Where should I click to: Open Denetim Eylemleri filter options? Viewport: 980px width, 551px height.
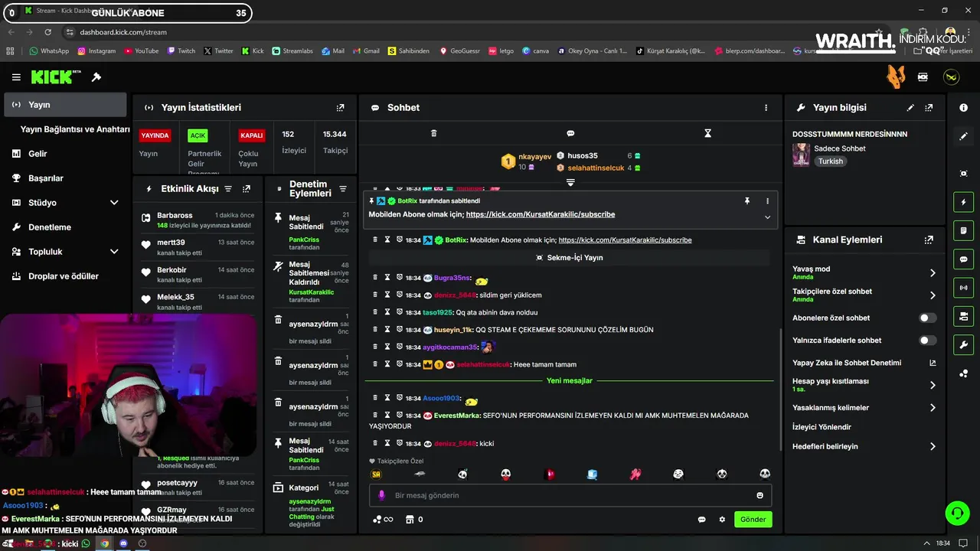tap(343, 189)
